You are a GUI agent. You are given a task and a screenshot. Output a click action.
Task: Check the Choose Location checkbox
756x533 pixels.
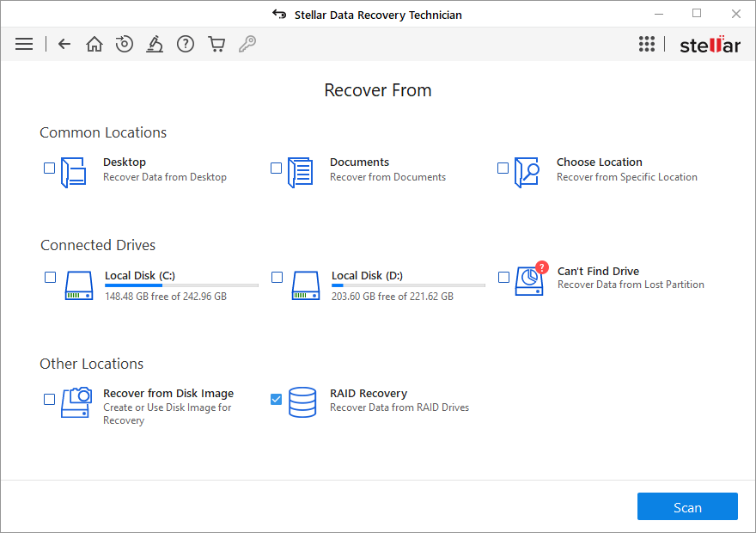(503, 168)
